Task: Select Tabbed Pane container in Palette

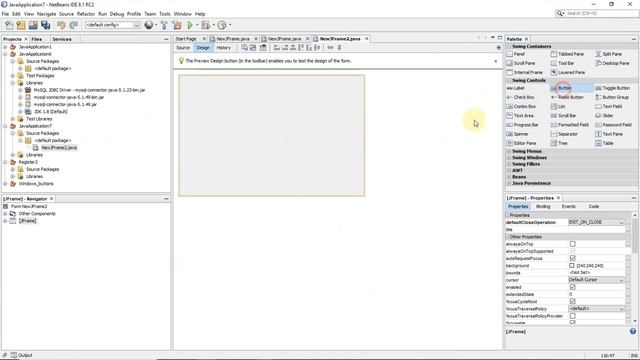Action: tap(567, 54)
